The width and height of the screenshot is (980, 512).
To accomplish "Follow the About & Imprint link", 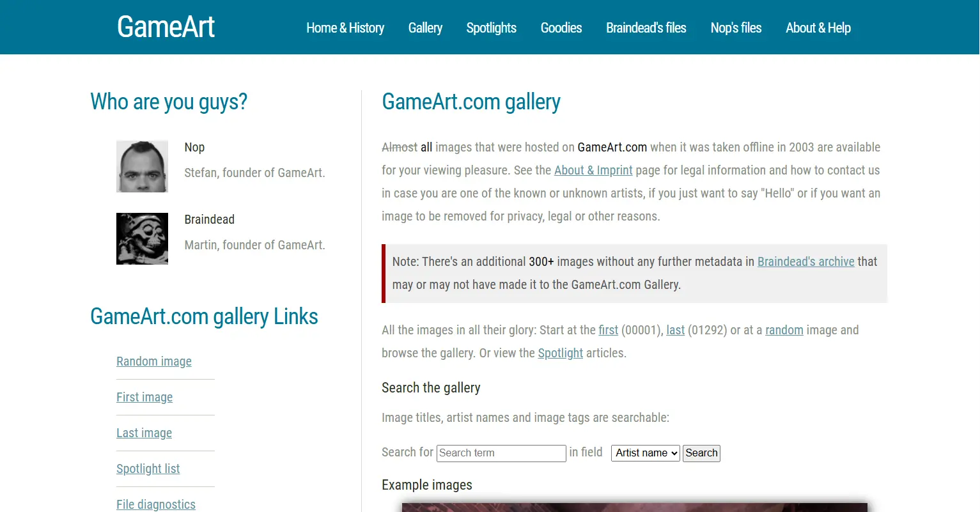I will pos(593,170).
